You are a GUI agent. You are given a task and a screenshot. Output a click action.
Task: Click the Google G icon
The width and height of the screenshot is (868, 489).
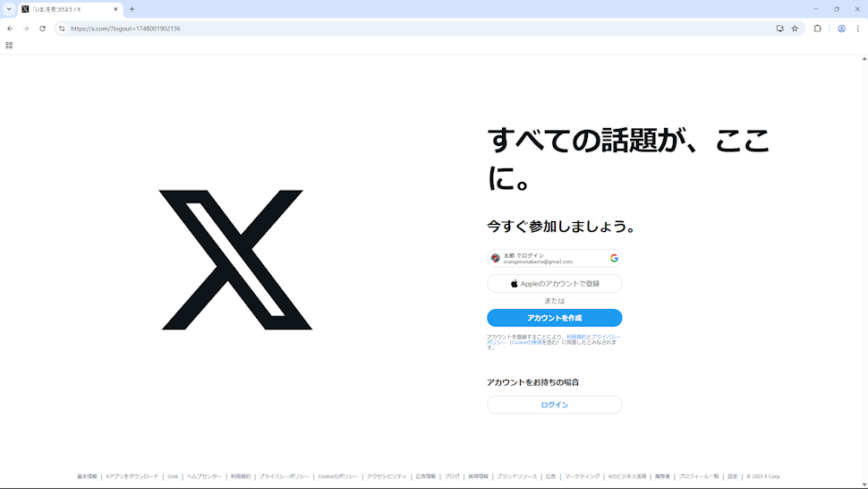614,258
